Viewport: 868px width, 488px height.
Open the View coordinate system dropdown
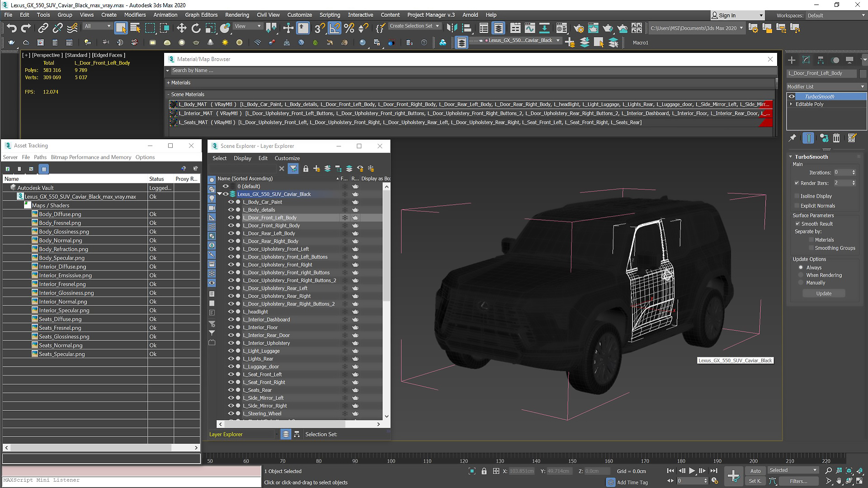(x=248, y=26)
